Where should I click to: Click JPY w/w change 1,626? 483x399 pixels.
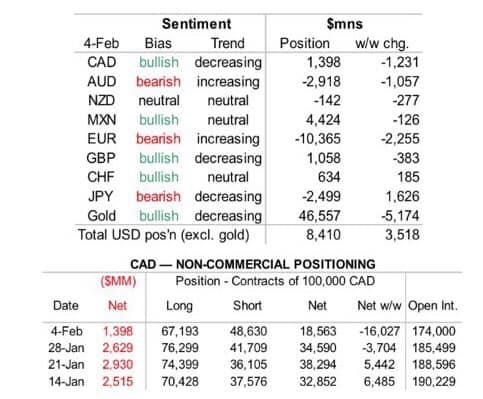coord(402,196)
